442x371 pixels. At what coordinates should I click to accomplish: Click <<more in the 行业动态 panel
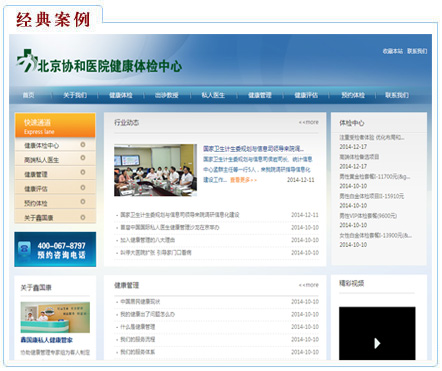(x=308, y=122)
